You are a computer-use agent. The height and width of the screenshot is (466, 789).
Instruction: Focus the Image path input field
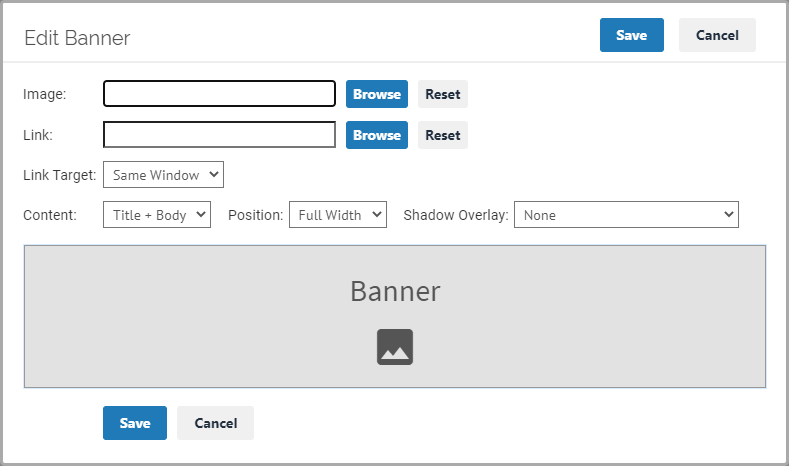coord(219,94)
